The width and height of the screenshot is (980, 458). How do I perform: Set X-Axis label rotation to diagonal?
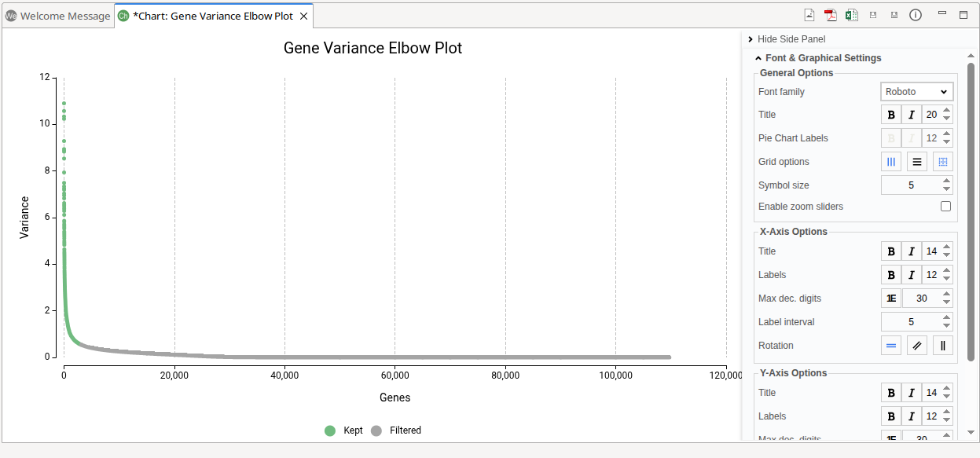[917, 346]
